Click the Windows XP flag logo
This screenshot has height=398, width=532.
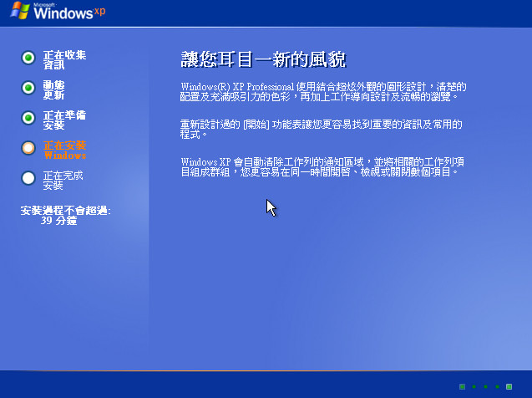(20, 11)
